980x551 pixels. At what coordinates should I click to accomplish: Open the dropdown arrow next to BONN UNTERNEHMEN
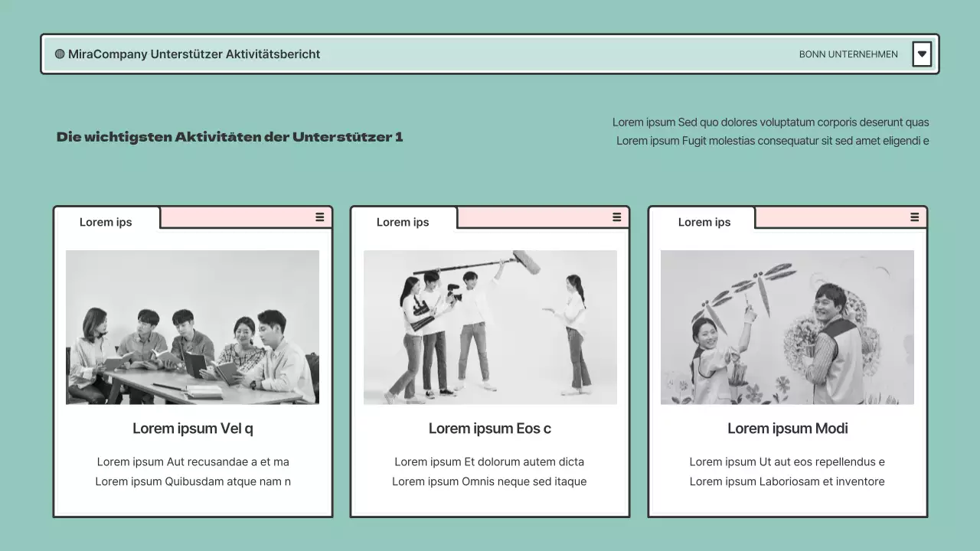(922, 54)
